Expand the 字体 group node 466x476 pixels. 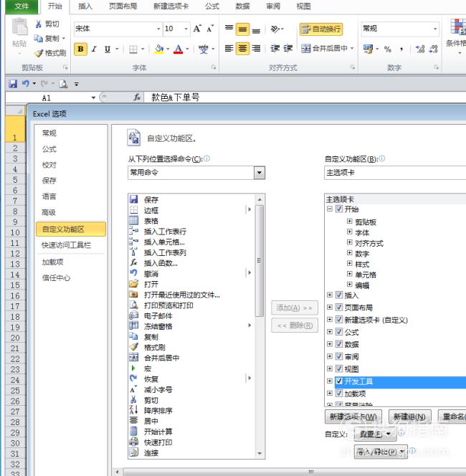pyautogui.click(x=349, y=232)
